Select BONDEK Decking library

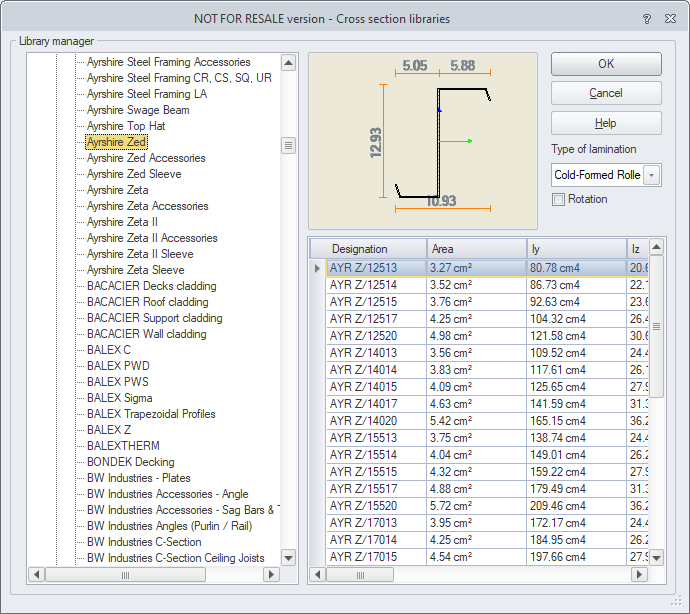tap(131, 462)
